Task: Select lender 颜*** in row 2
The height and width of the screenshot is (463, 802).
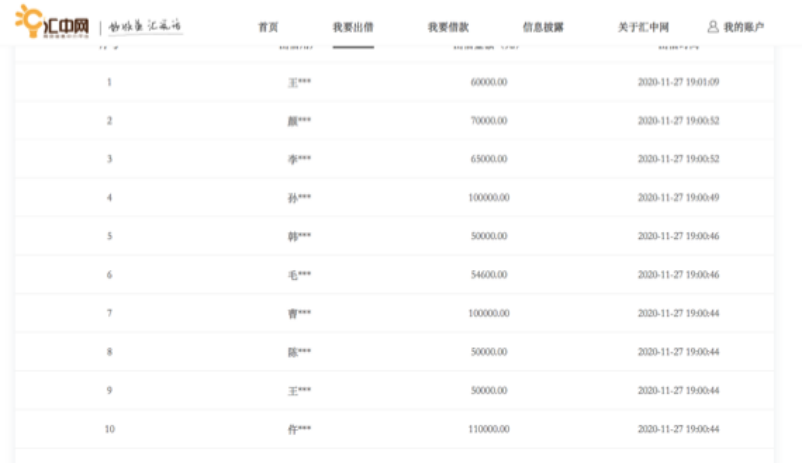Action: click(x=299, y=121)
